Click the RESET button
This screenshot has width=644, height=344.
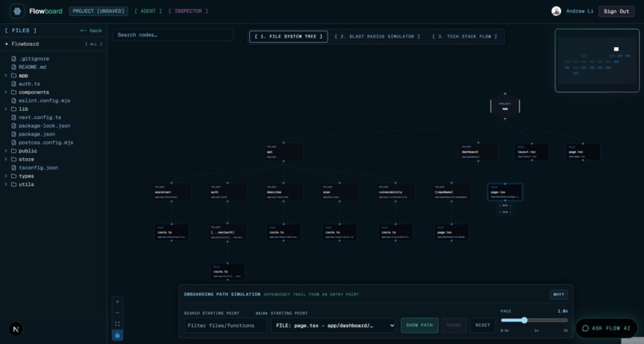click(x=483, y=325)
